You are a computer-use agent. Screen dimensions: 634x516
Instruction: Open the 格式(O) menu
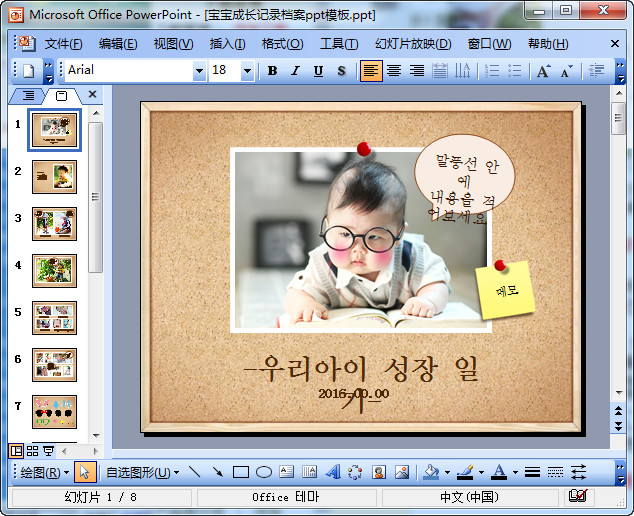(282, 44)
